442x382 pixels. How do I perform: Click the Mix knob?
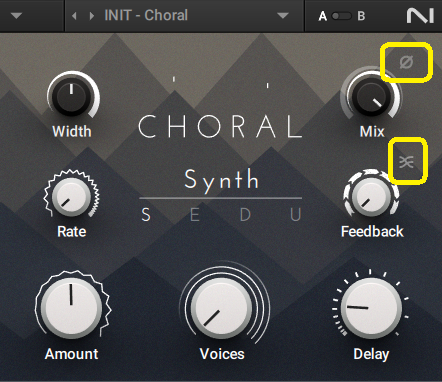pyautogui.click(x=371, y=97)
